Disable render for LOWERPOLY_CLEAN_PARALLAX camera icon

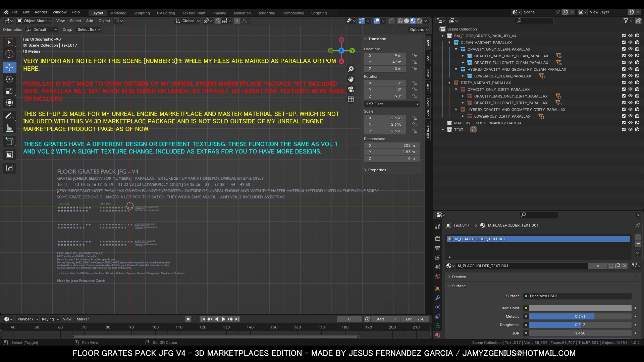[637, 76]
